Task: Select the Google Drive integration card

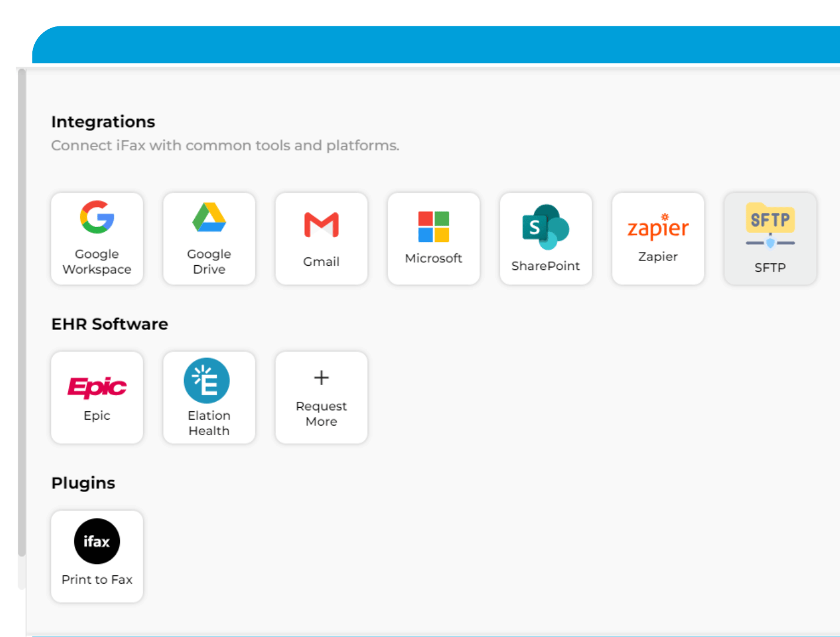Action: coord(209,238)
